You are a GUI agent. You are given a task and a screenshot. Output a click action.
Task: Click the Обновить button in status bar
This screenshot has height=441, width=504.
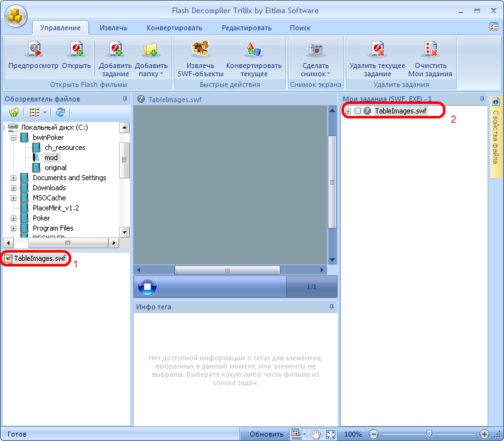[x=266, y=434]
